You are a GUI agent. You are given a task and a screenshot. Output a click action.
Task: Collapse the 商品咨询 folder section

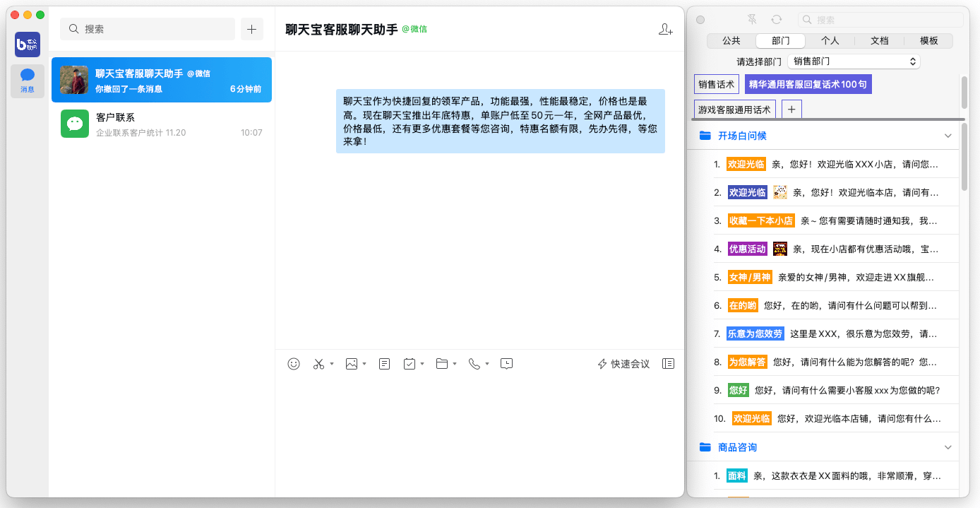tap(948, 447)
